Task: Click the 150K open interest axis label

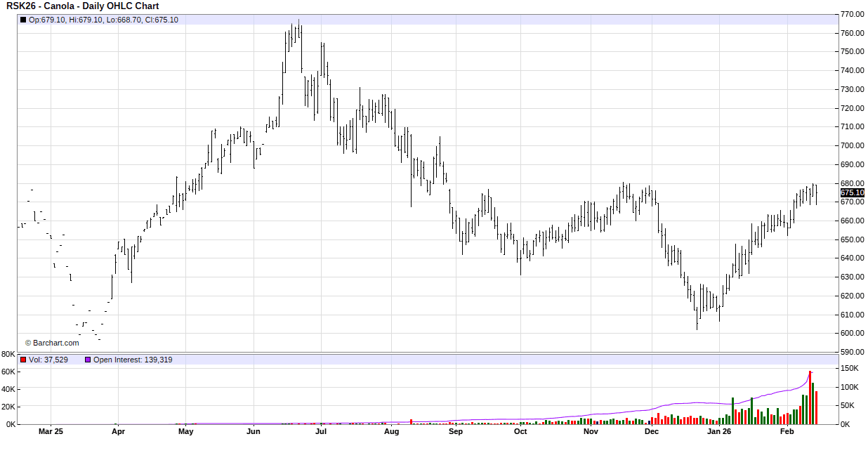Action: (850, 369)
